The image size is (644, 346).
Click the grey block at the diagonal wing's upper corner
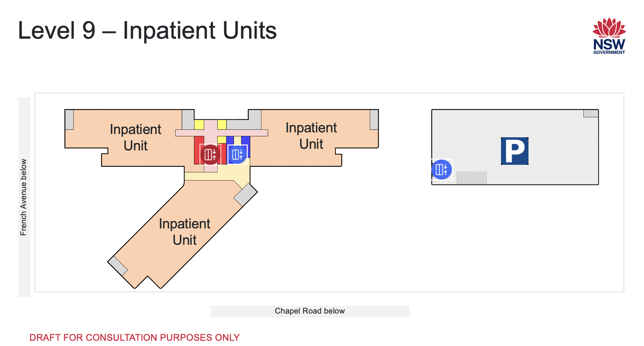(245, 195)
